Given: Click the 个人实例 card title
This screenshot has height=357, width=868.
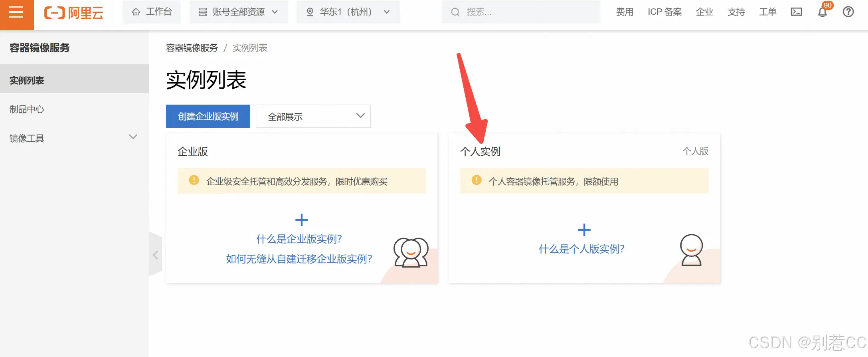Looking at the screenshot, I should (x=480, y=151).
